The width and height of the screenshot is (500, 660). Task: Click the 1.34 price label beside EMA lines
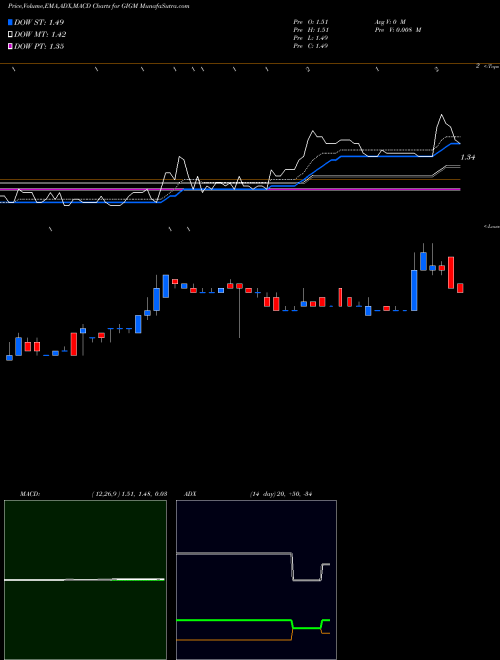[x=468, y=157]
